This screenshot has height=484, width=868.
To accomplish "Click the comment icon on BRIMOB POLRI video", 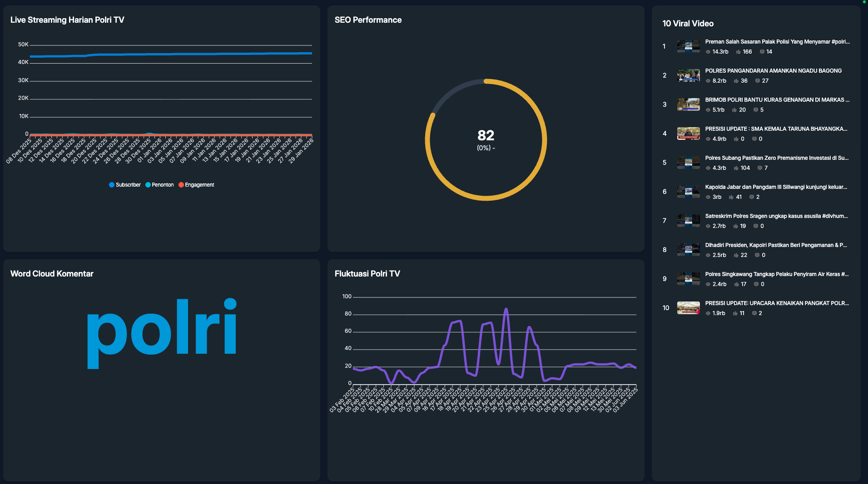I will pyautogui.click(x=755, y=109).
